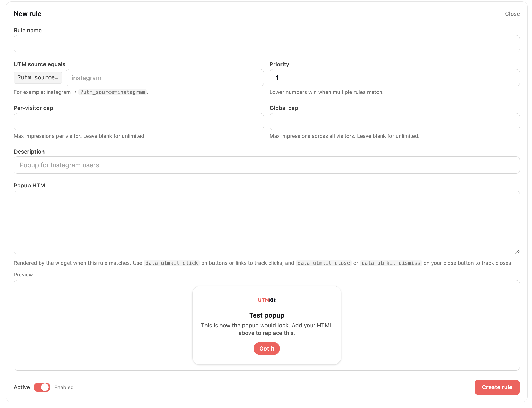The width and height of the screenshot is (532, 408).
Task: Grab the Popup HTML resize handle
Action: tap(517, 252)
